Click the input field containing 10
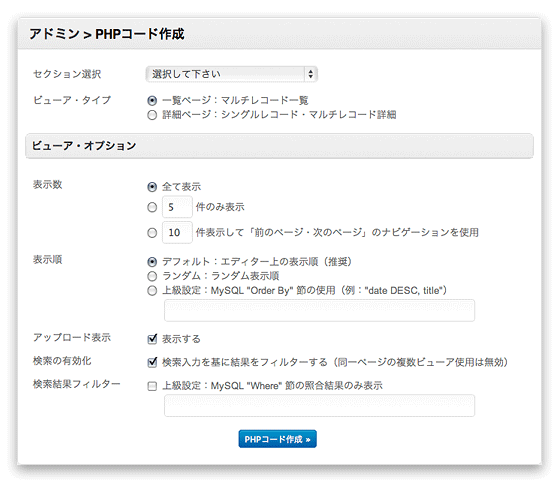Viewport: 560px width, 483px height. (x=177, y=233)
